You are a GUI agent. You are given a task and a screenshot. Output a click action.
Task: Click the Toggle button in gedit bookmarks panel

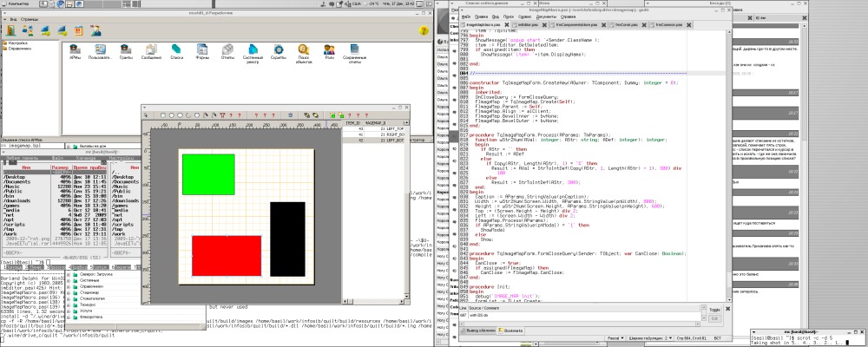pos(715,310)
